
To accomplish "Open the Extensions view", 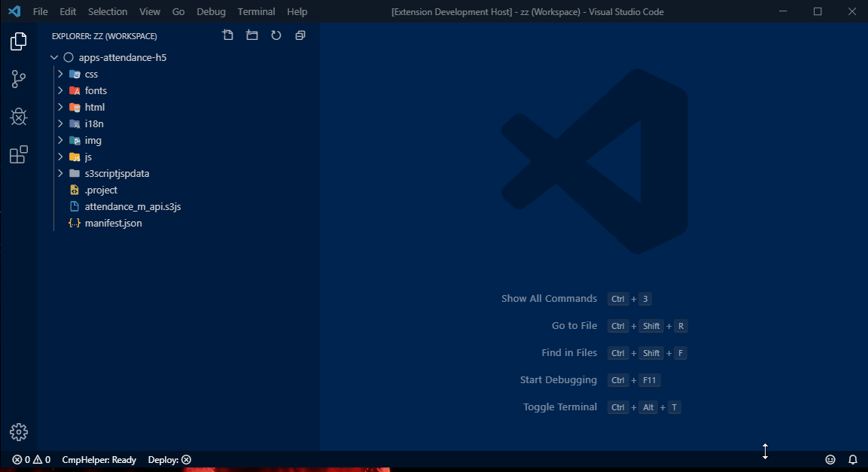I will tap(18, 154).
